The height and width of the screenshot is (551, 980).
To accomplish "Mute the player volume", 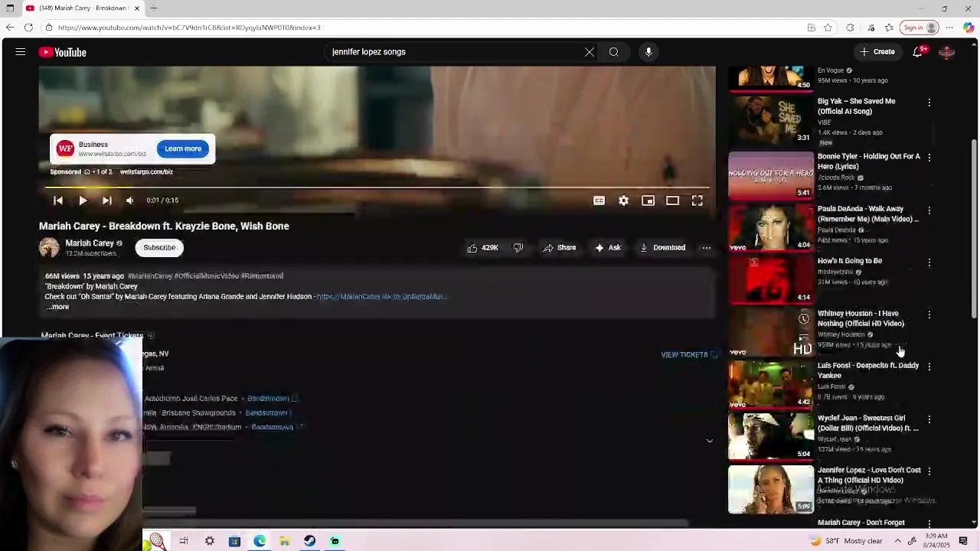I will click(x=130, y=201).
